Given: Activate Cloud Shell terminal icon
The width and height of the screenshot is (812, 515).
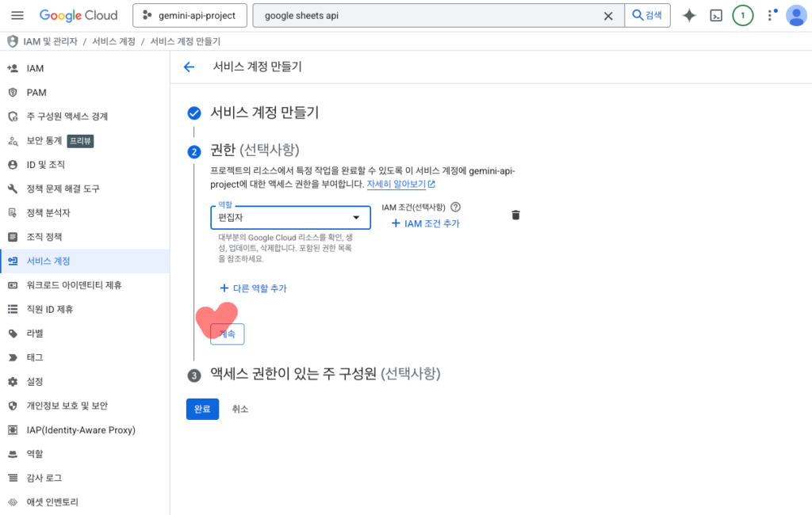Looking at the screenshot, I should coord(716,16).
